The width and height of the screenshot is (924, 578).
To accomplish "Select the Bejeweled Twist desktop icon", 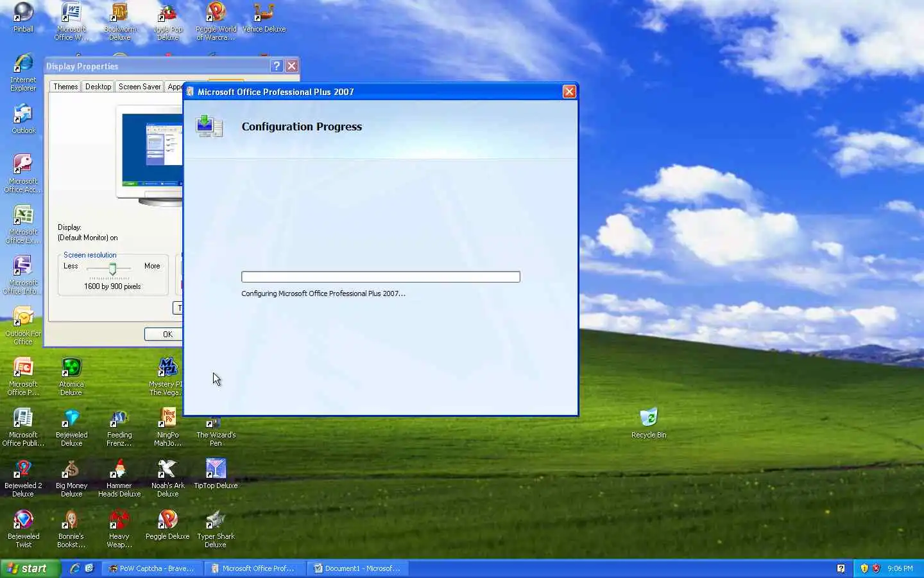I will 23,529.
